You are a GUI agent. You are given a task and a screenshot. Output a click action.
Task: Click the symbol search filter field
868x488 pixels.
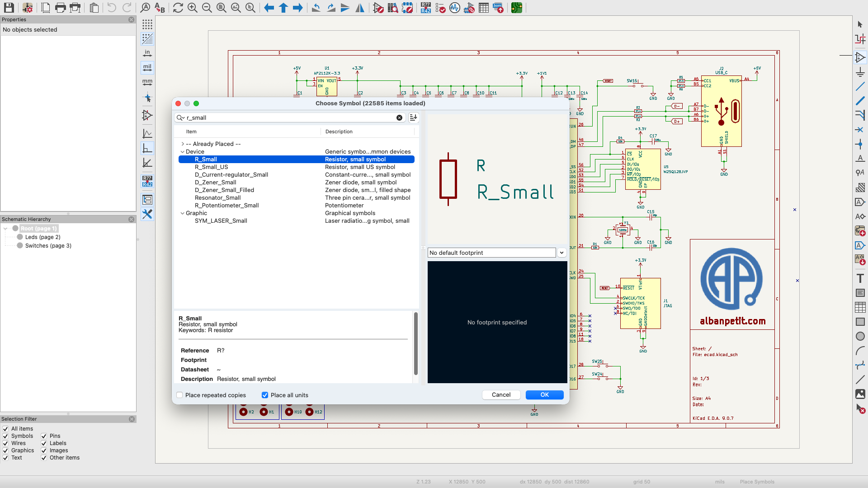click(289, 117)
